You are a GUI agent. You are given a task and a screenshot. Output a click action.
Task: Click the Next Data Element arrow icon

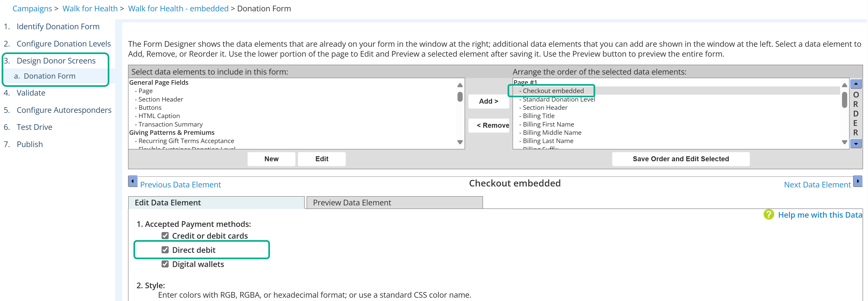858,181
